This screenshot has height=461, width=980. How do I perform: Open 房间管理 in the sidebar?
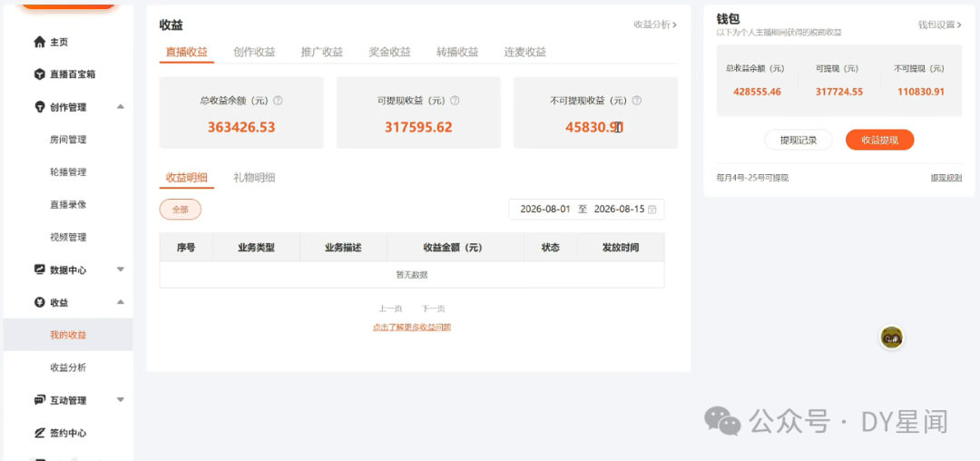pos(68,140)
